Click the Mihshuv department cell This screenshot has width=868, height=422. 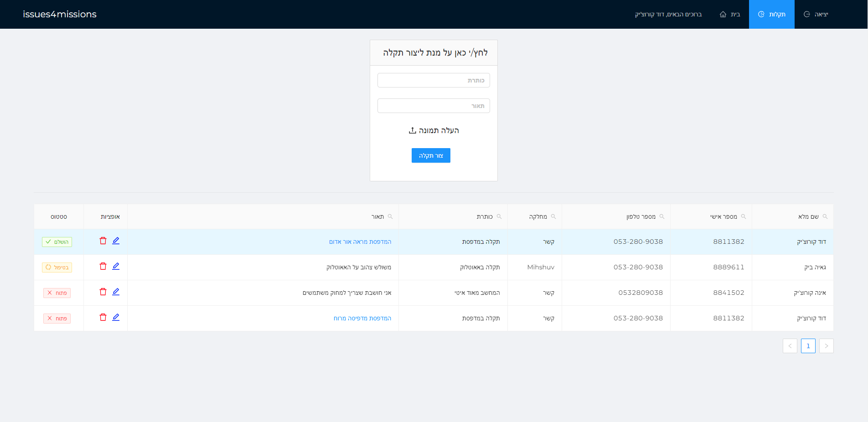point(541,267)
